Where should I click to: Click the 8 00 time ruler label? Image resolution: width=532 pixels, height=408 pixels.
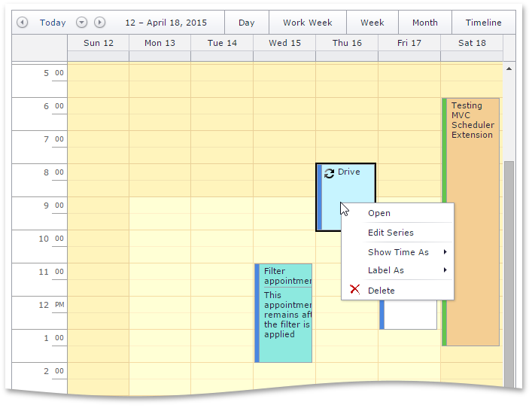(53, 172)
